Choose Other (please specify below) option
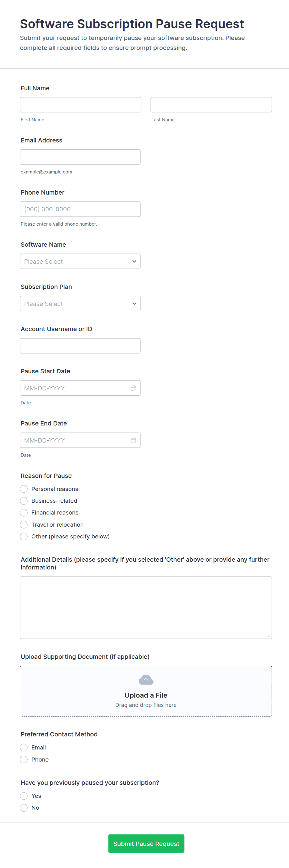Image resolution: width=289 pixels, height=868 pixels. (24, 537)
